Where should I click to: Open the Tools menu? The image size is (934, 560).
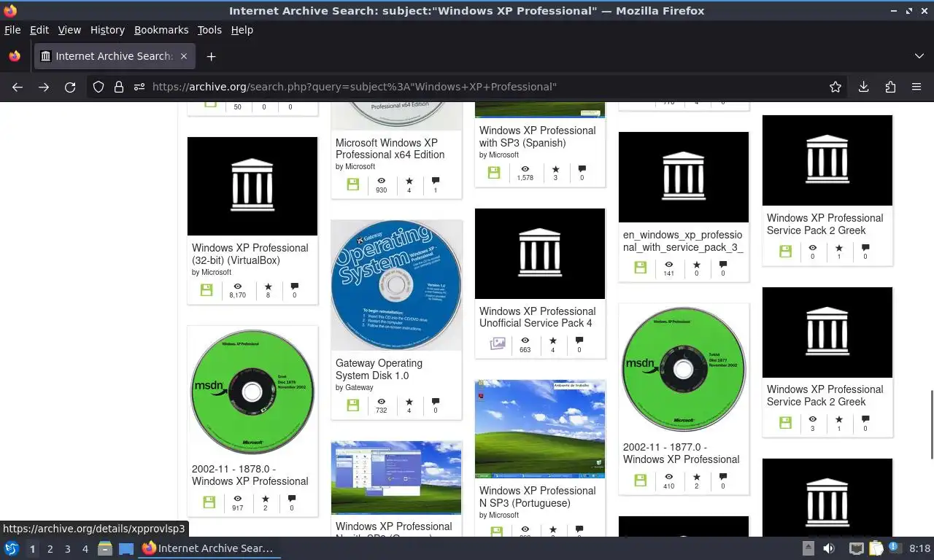tap(209, 30)
